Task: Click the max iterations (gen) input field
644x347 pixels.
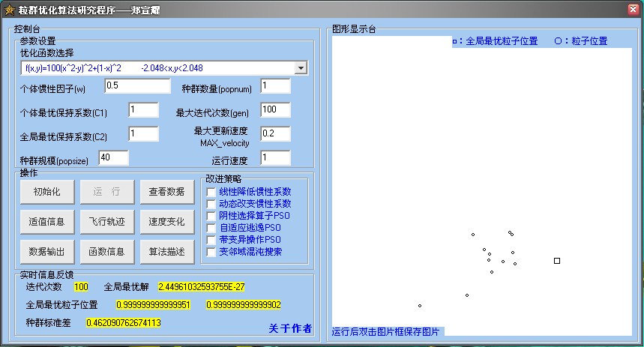Action: (x=275, y=109)
